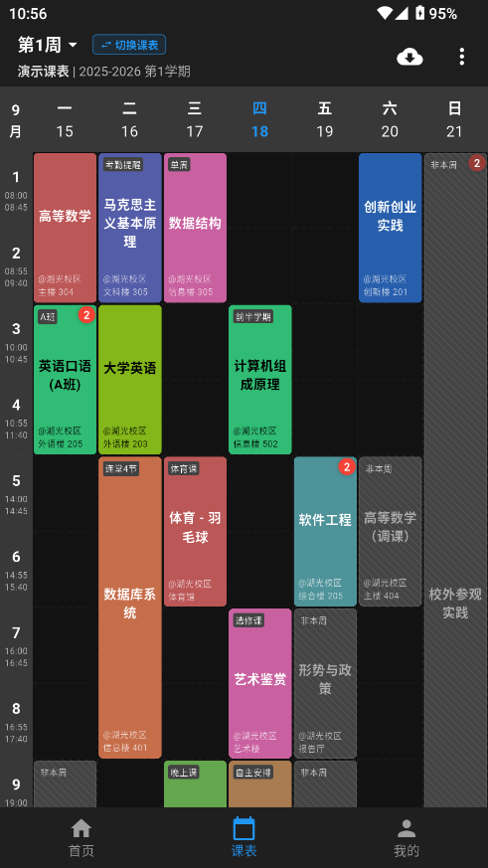Open the 数据结构 course card

[195, 228]
